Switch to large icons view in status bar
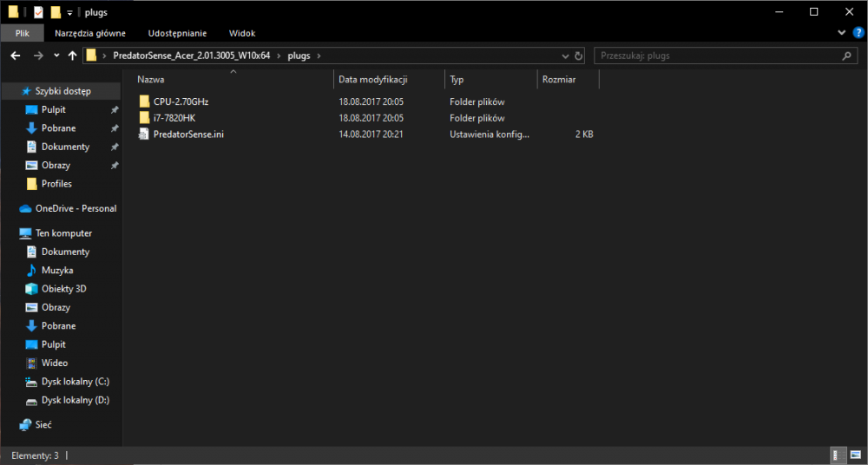868x465 pixels. [855, 455]
